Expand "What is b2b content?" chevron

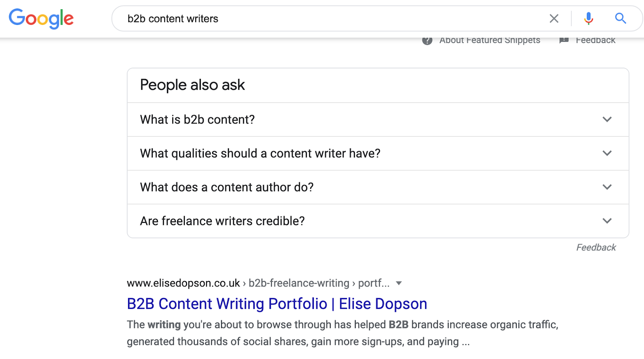(x=607, y=120)
